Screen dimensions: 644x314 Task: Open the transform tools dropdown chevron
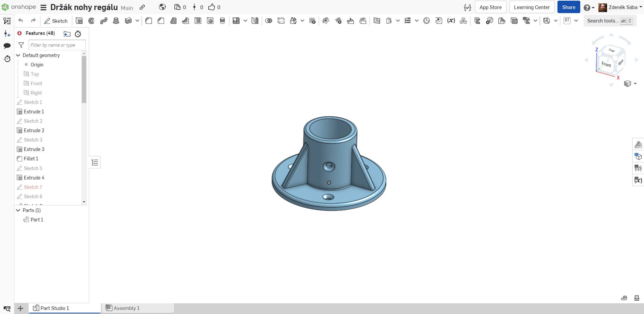(302, 21)
